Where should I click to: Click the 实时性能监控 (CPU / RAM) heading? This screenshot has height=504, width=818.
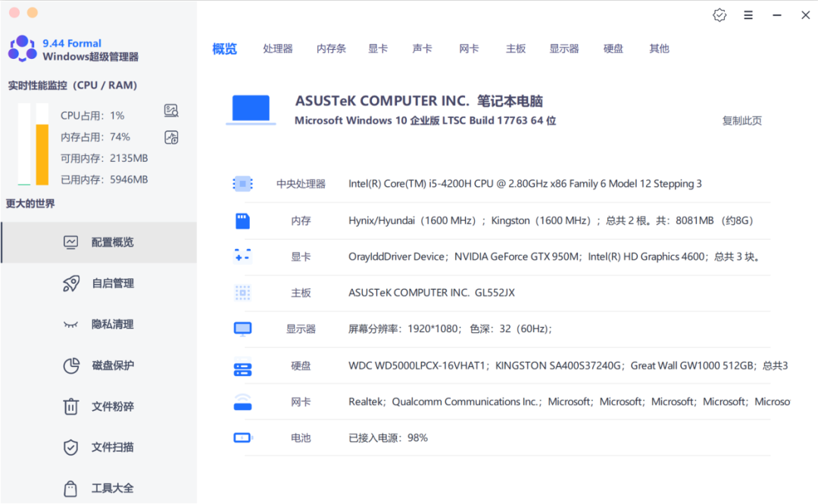click(73, 85)
